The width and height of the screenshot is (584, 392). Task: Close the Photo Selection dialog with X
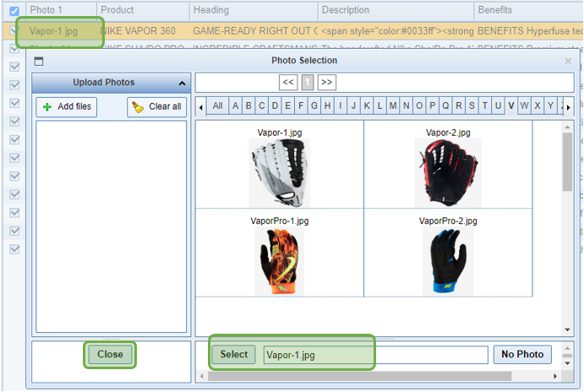pos(568,61)
